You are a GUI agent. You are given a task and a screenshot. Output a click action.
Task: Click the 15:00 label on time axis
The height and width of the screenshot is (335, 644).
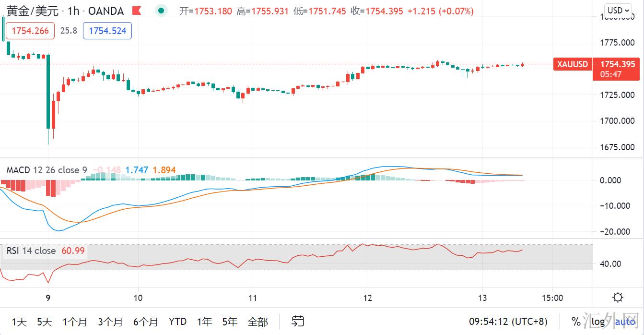(x=552, y=298)
